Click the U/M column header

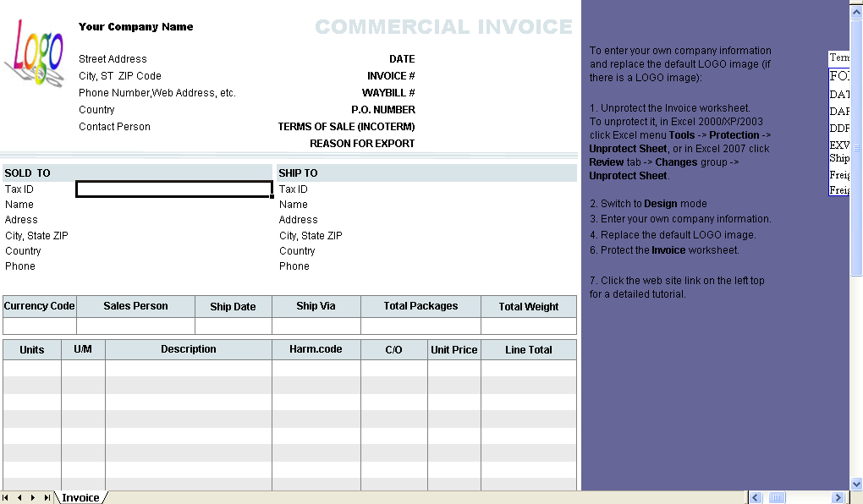coord(83,349)
